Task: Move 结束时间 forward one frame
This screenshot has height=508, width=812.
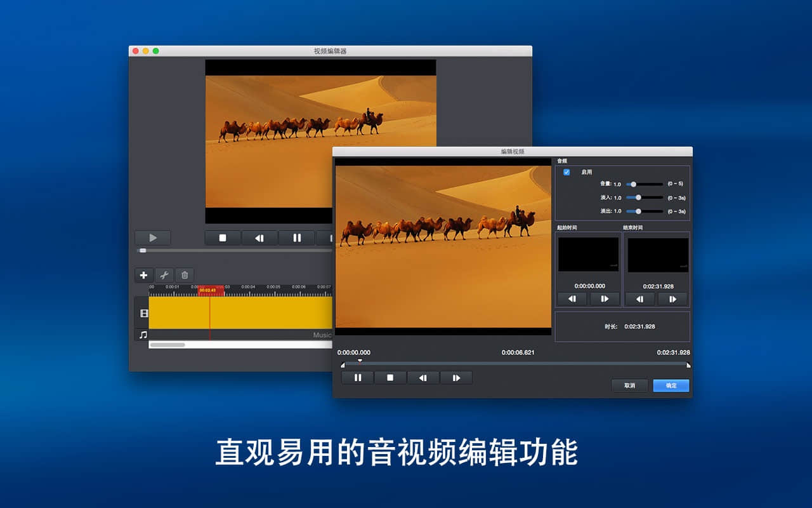Action: click(x=672, y=299)
